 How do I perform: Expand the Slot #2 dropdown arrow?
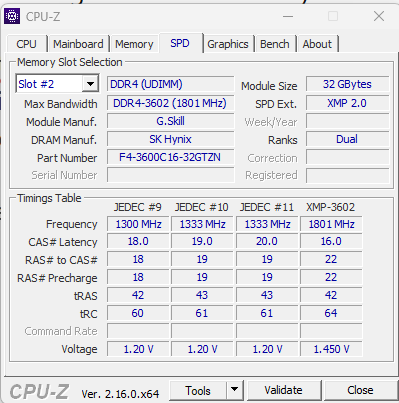tap(90, 84)
